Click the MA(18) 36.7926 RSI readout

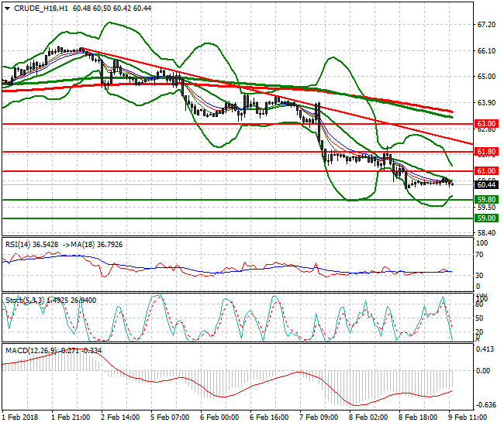coord(96,245)
